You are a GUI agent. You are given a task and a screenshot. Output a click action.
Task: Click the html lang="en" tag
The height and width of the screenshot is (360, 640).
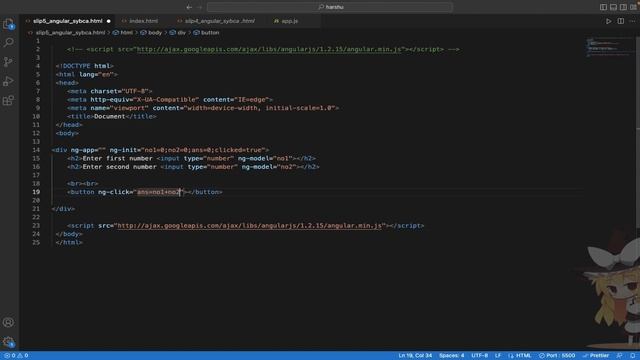pos(87,75)
